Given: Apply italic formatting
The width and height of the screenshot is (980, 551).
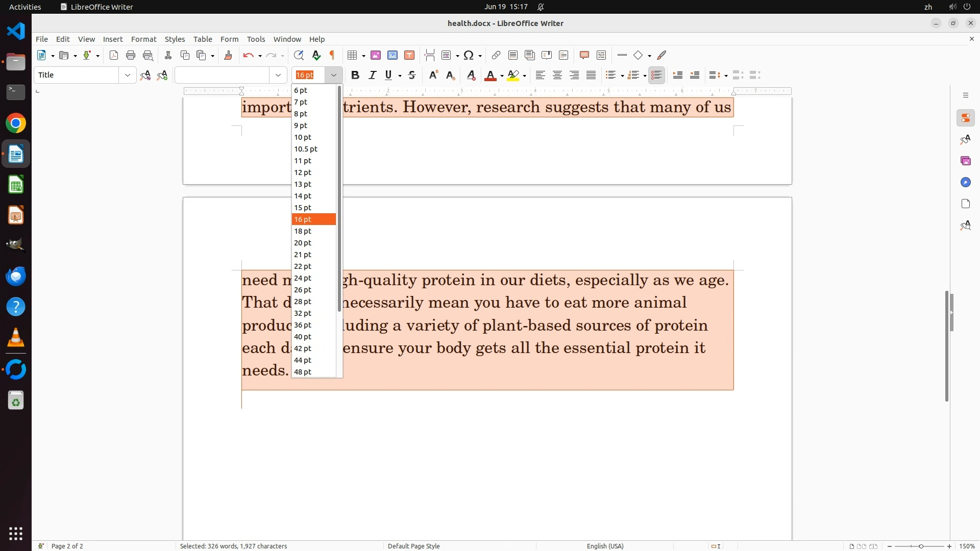Looking at the screenshot, I should coord(372,76).
